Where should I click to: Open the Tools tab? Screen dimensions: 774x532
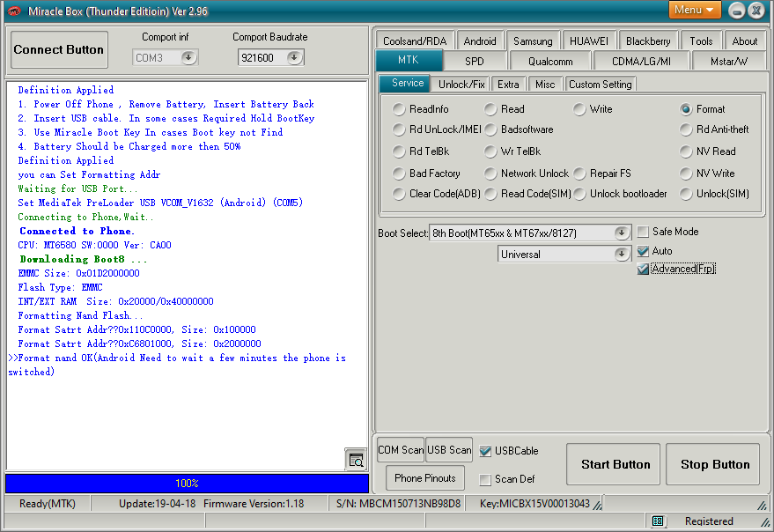[701, 41]
